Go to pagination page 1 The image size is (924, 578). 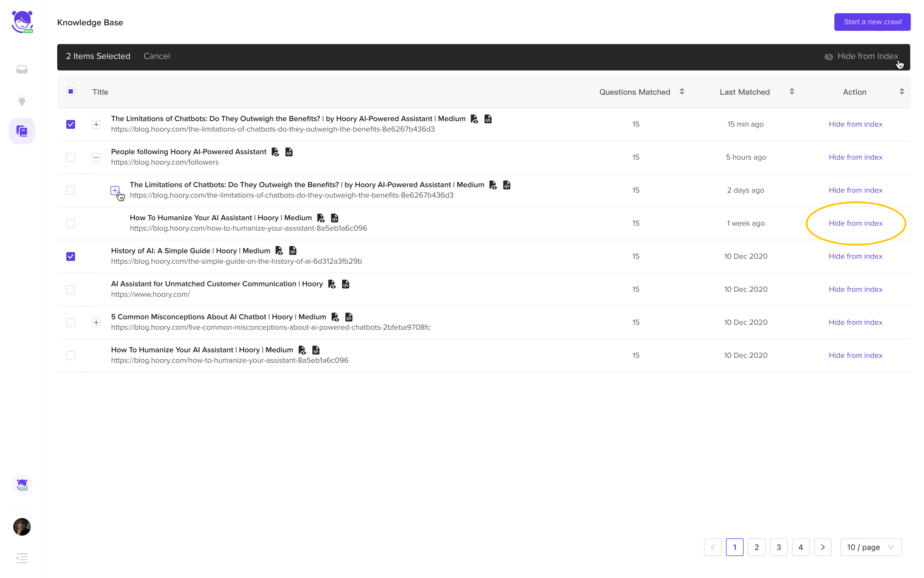tap(735, 547)
